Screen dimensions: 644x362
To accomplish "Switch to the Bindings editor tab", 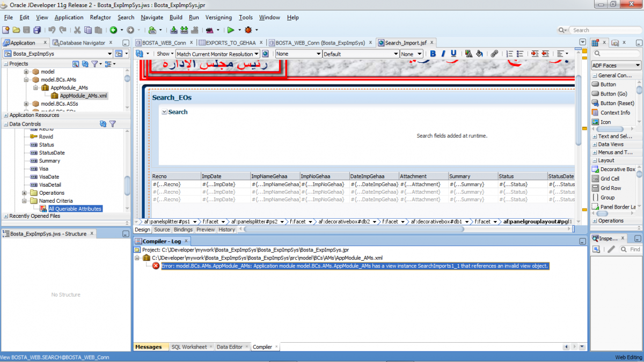I will pyautogui.click(x=183, y=230).
